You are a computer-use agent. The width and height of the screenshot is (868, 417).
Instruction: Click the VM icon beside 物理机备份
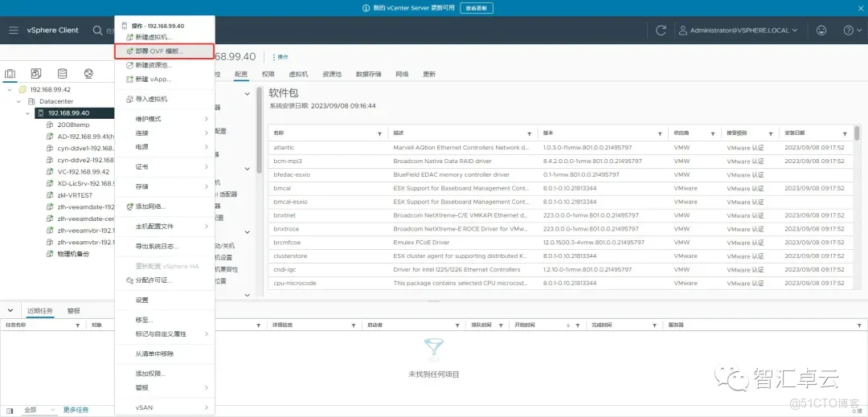click(50, 254)
